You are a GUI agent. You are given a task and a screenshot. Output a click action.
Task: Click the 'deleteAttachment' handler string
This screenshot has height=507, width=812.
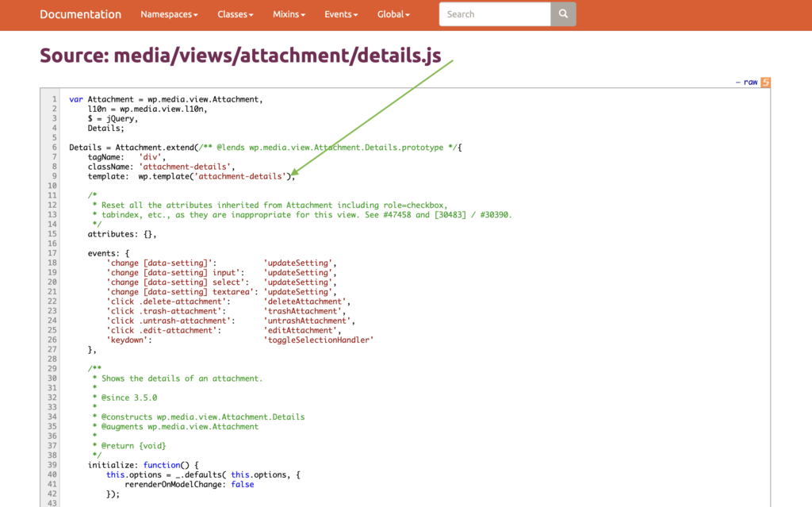(304, 302)
